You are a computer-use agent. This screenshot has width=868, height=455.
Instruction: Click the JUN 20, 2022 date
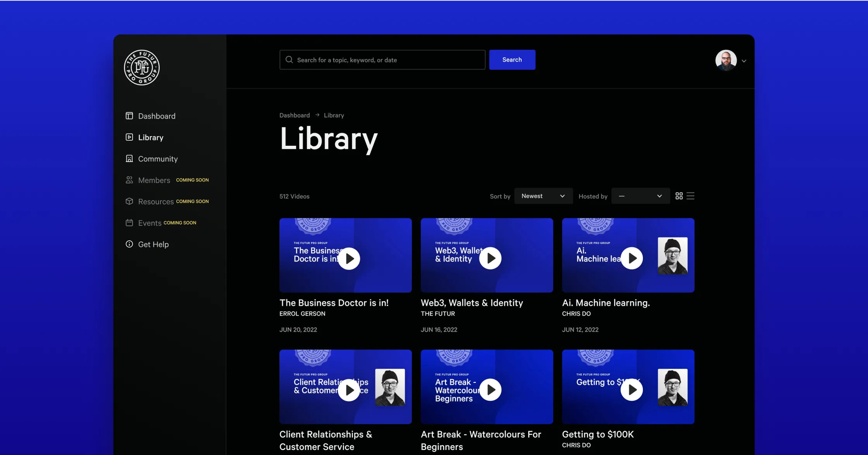298,329
